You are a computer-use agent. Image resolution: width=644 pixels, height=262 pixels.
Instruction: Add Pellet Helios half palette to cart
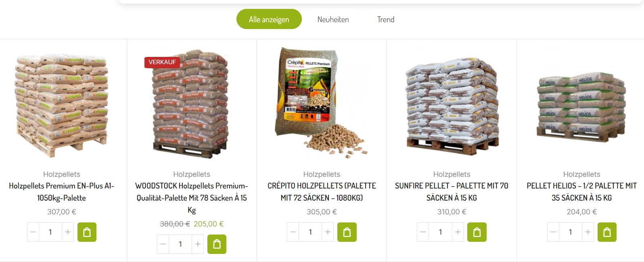(x=607, y=232)
